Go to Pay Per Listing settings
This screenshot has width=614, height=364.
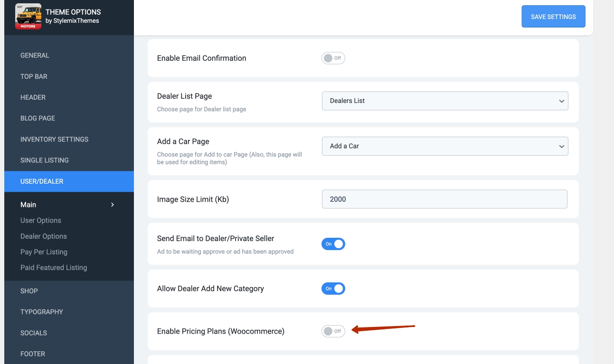[x=44, y=252]
